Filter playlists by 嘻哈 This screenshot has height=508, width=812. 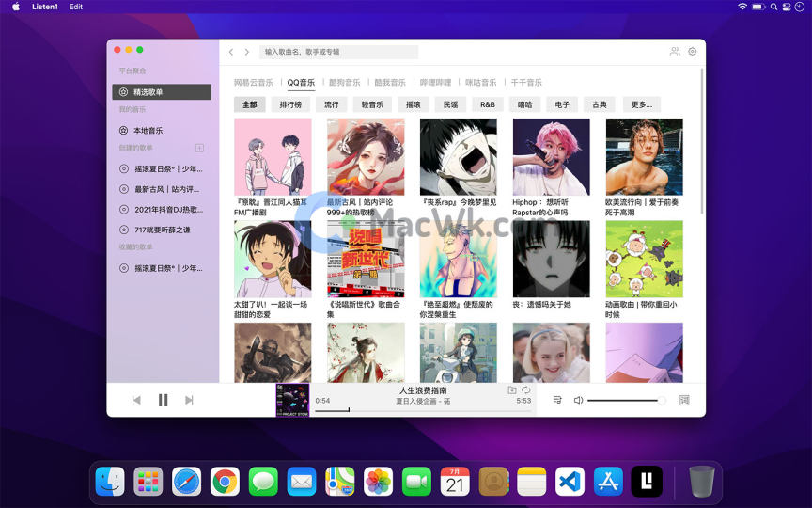(x=525, y=104)
